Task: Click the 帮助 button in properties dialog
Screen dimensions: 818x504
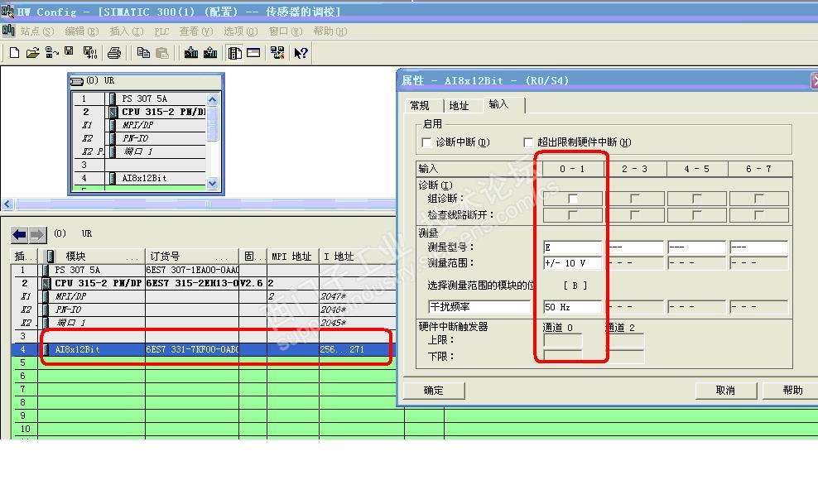Action: click(792, 391)
